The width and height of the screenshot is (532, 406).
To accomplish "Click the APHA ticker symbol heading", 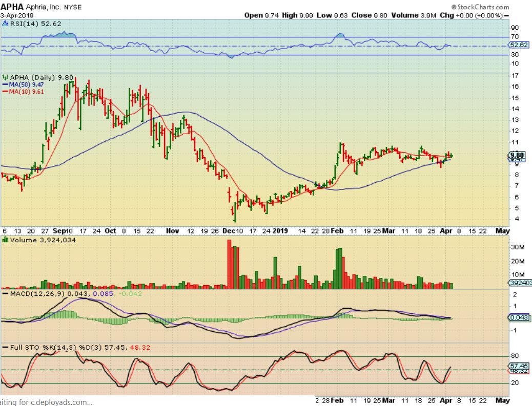I will (12, 8).
